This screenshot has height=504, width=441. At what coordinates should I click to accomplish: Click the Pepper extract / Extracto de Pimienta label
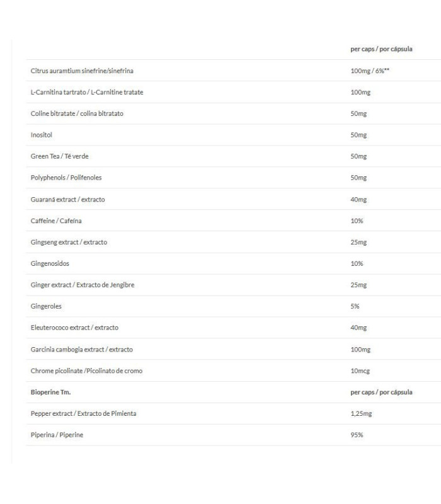click(83, 413)
